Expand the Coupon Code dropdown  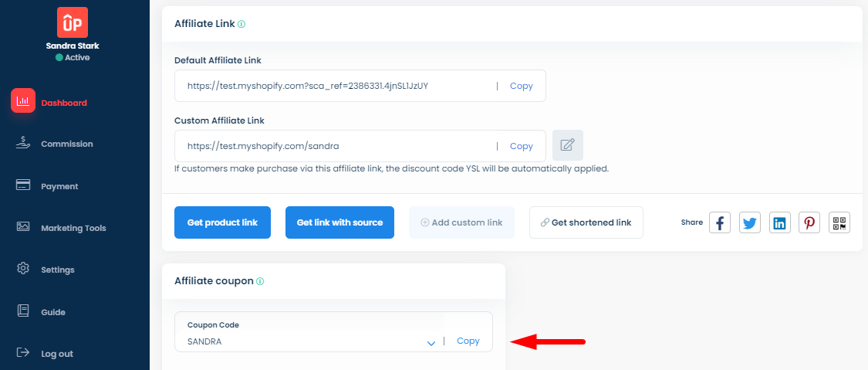tap(431, 342)
